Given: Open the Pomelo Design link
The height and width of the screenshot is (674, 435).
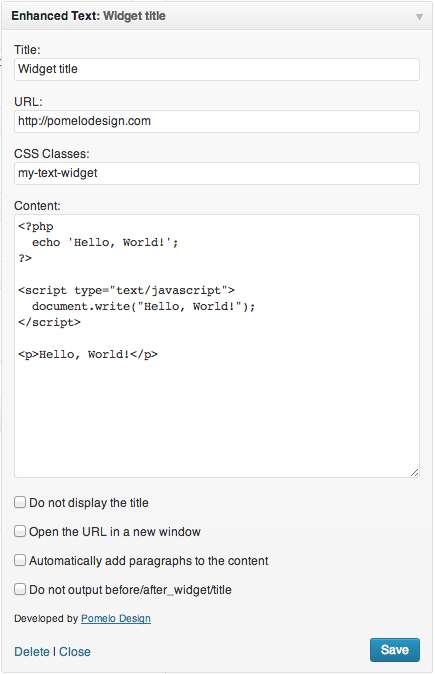Looking at the screenshot, I should [116, 618].
